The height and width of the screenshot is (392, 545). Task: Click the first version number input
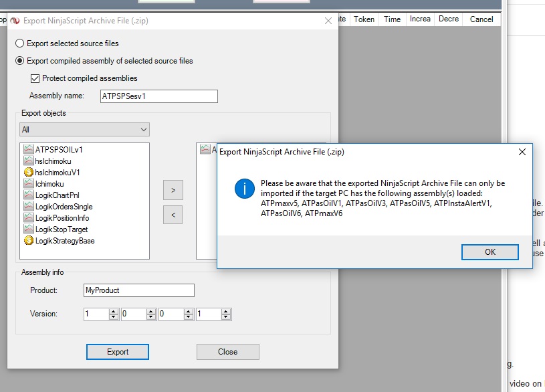click(x=96, y=314)
